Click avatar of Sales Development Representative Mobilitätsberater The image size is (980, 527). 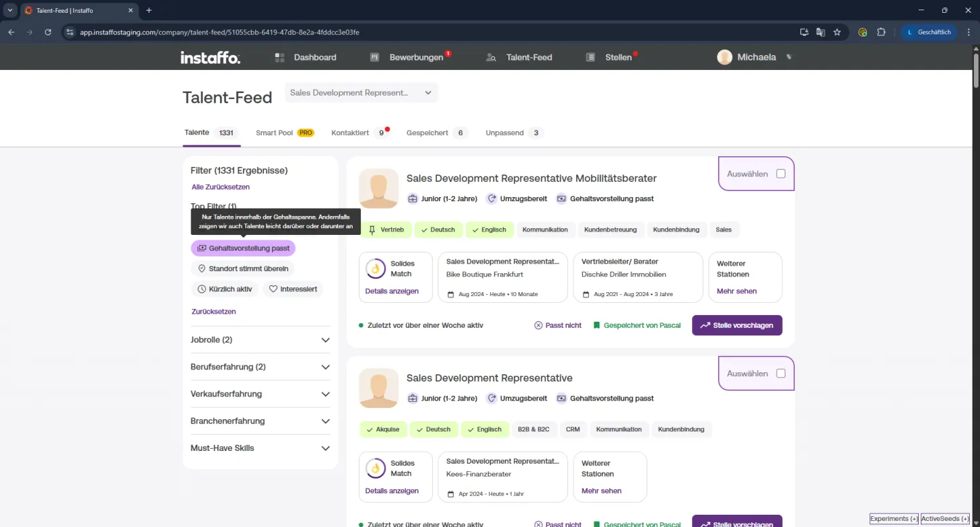click(x=378, y=188)
